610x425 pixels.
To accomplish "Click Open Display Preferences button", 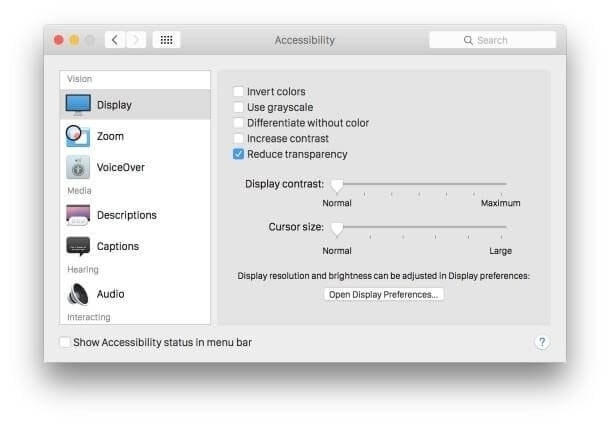I will click(x=384, y=295).
